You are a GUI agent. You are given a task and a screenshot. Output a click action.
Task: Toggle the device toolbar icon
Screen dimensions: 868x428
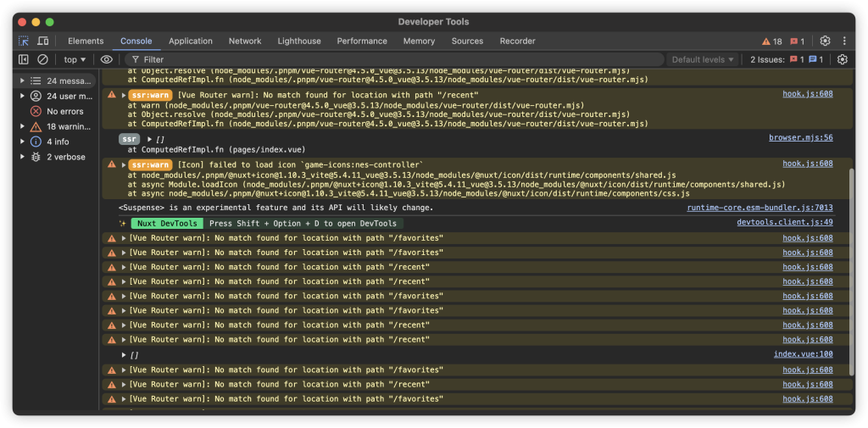[x=42, y=41]
